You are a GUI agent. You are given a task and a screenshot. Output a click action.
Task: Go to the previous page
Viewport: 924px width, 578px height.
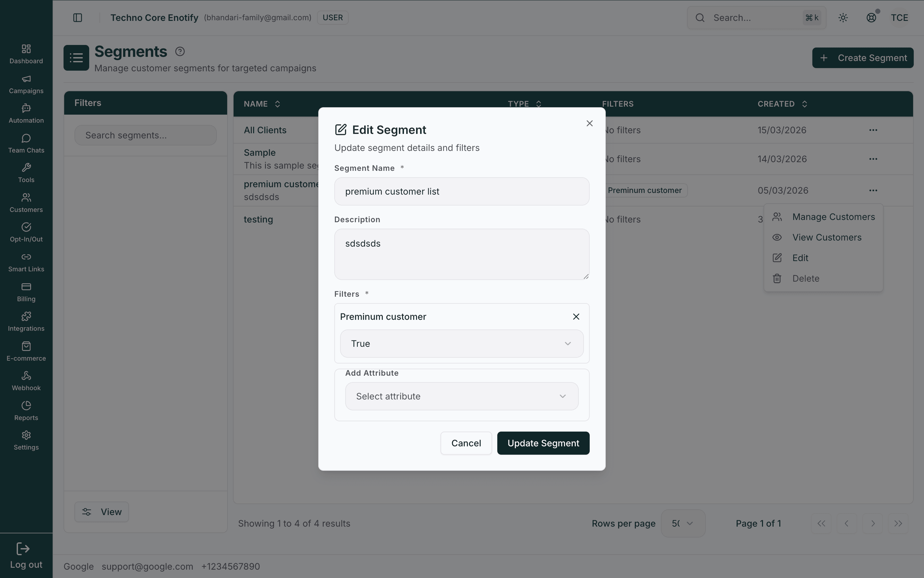846,523
